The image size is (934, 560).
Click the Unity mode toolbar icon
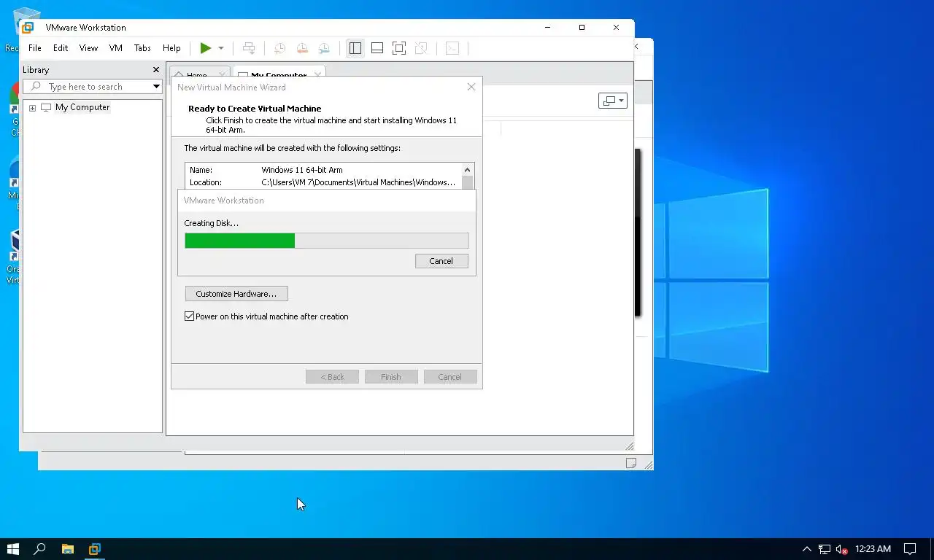(421, 48)
